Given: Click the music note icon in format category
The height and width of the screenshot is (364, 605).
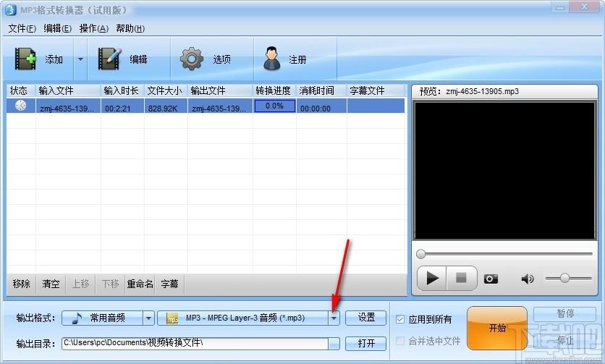Looking at the screenshot, I should [x=77, y=318].
